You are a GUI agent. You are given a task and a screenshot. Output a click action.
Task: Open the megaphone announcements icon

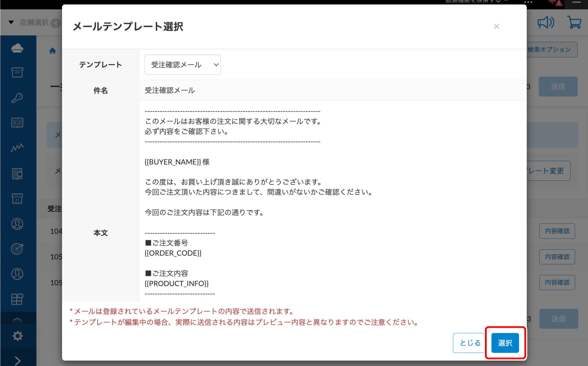(x=546, y=22)
